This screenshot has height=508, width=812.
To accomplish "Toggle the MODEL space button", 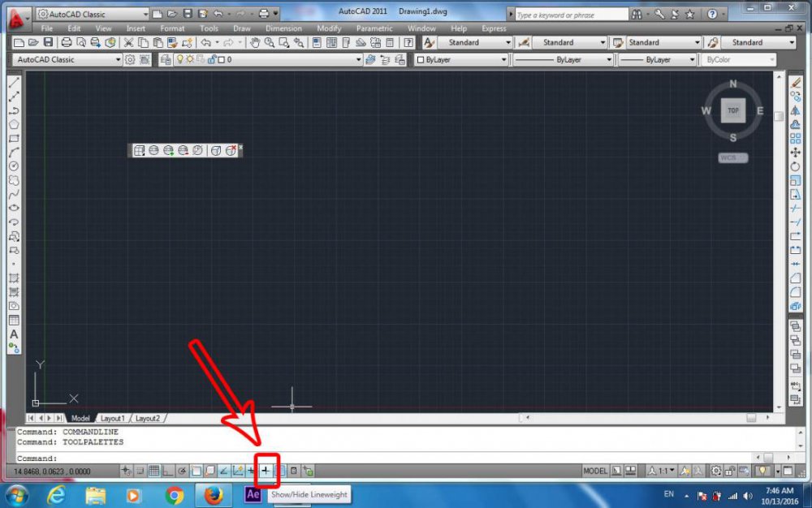I will (595, 471).
